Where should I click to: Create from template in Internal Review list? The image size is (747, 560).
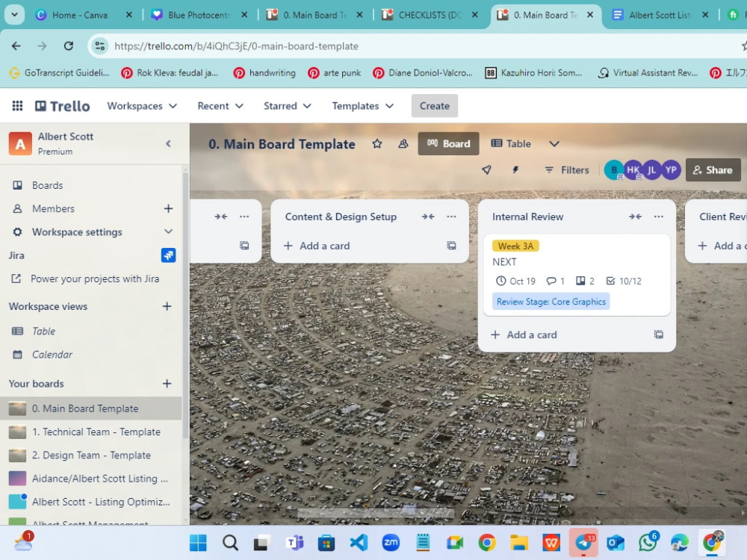coord(658,335)
